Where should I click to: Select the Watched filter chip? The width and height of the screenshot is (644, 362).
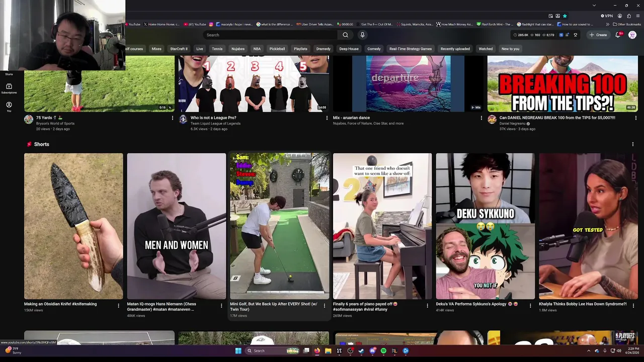pyautogui.click(x=486, y=49)
